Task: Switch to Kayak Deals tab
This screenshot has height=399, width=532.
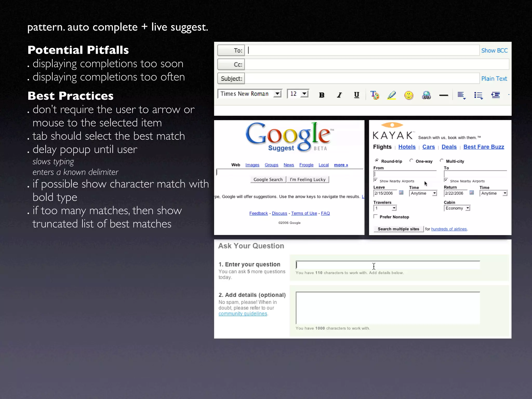Action: tap(449, 147)
